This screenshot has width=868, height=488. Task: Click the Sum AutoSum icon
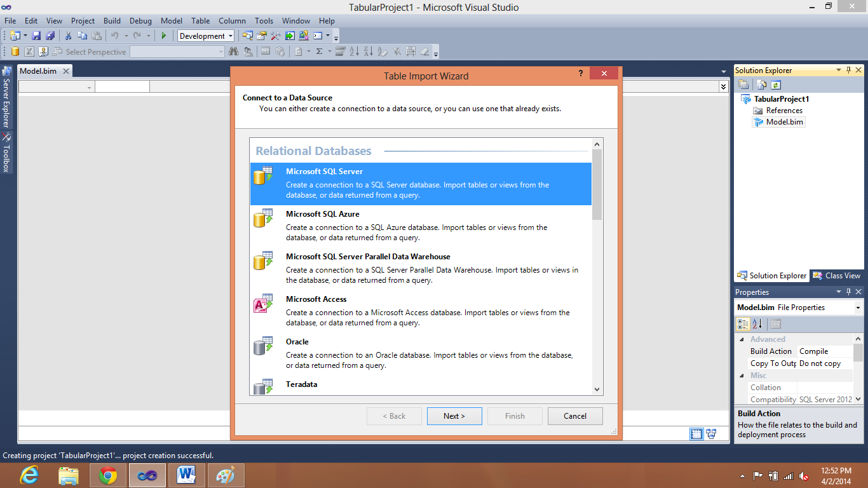point(319,52)
